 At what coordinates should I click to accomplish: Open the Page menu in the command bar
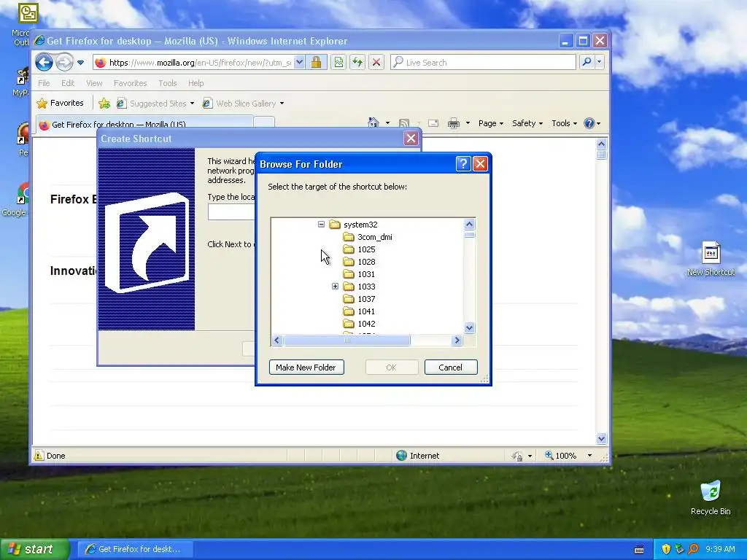click(x=491, y=123)
